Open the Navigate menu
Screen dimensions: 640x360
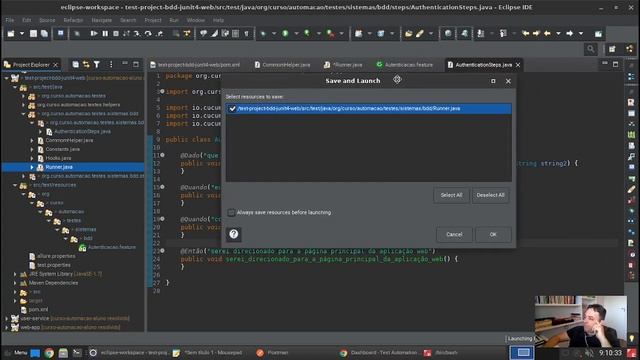(x=102, y=20)
